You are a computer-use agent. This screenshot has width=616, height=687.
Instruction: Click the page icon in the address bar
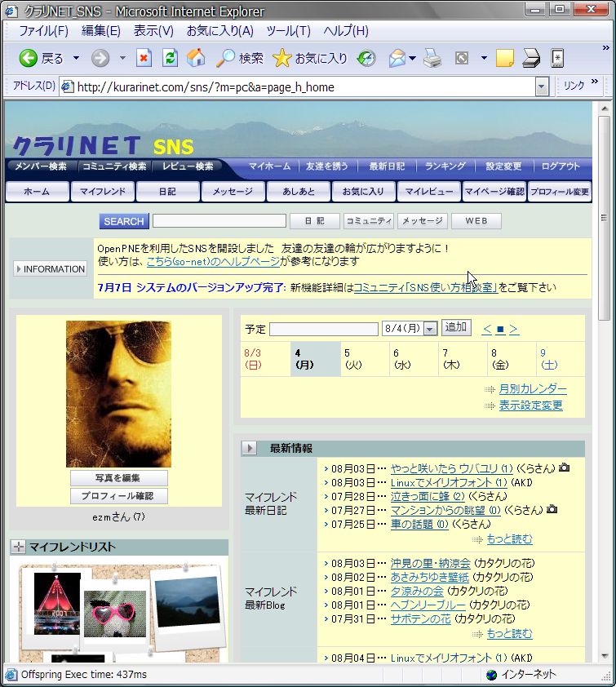[x=67, y=86]
